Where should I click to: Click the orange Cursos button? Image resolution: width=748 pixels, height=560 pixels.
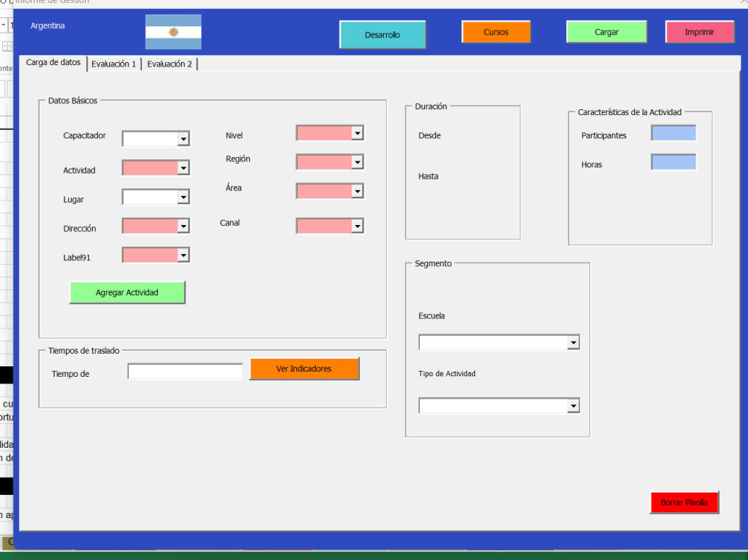point(496,32)
